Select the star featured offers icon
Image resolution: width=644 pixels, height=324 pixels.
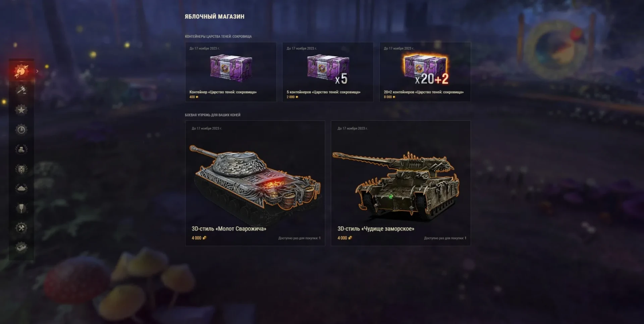point(21,110)
